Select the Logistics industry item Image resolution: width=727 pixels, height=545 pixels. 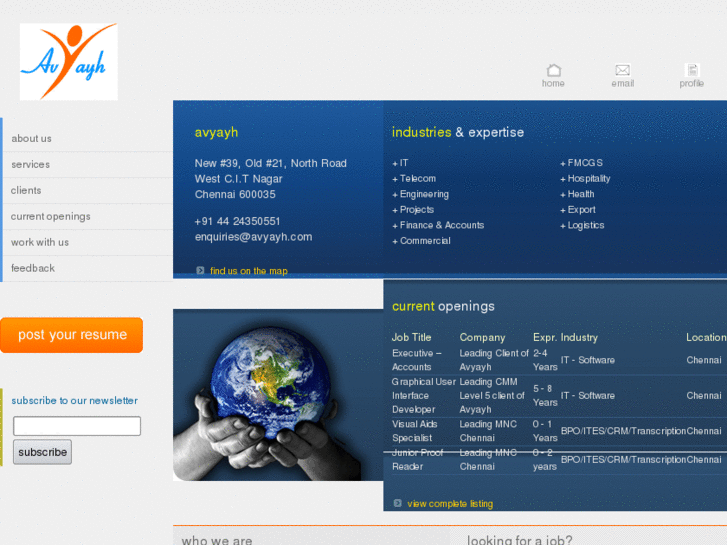(x=582, y=225)
